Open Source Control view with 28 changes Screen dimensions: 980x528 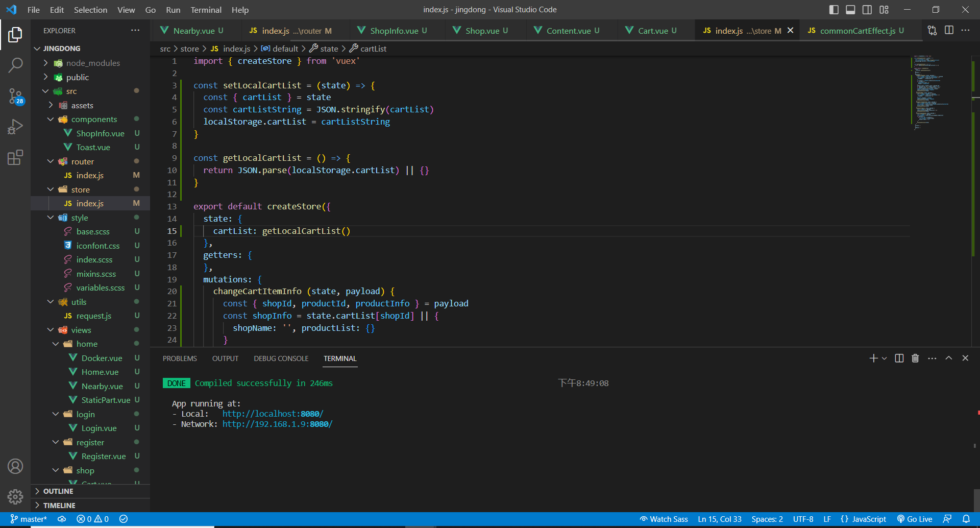[x=15, y=95]
